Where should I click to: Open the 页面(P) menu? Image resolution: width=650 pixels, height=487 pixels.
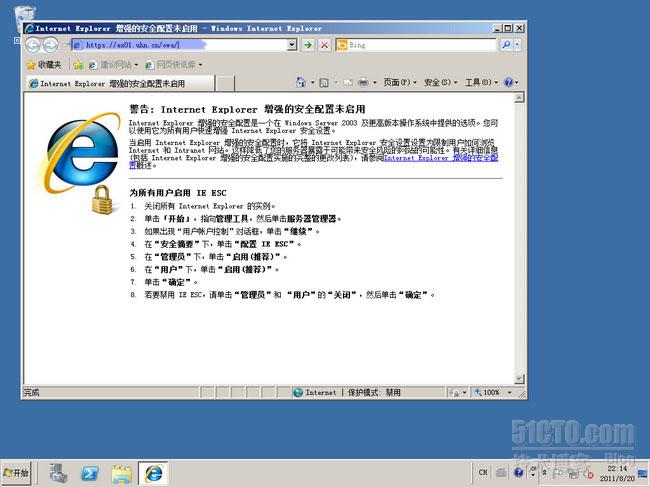[400, 82]
